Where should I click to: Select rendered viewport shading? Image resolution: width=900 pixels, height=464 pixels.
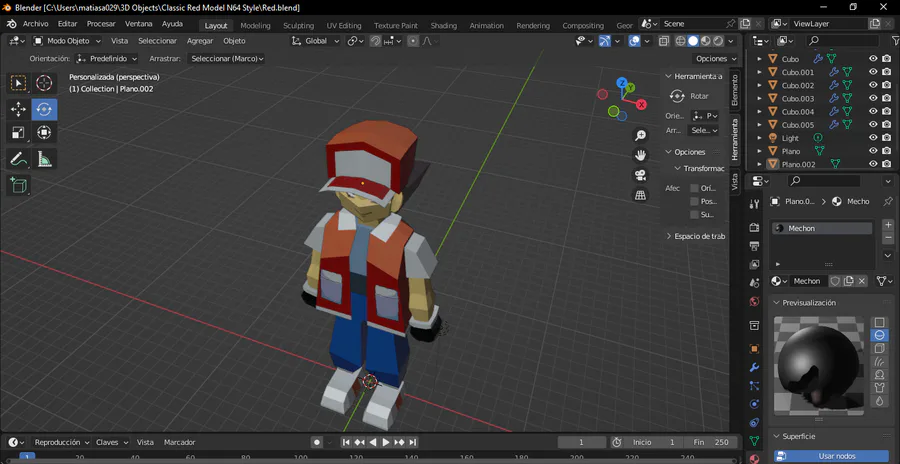click(718, 41)
